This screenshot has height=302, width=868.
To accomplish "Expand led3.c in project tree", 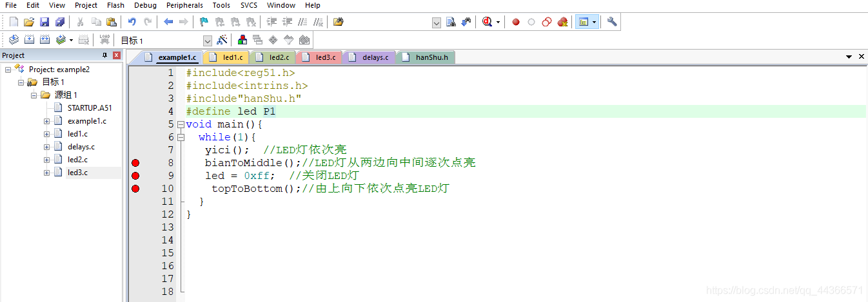I will pos(46,173).
